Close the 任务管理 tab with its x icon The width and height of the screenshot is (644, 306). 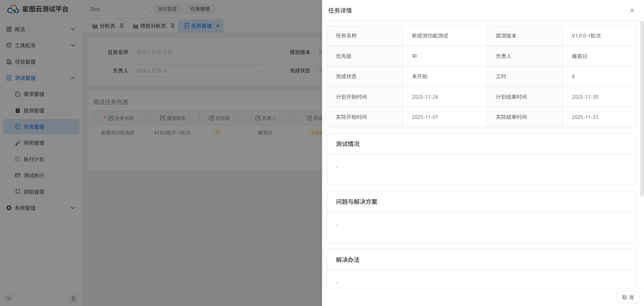218,26
